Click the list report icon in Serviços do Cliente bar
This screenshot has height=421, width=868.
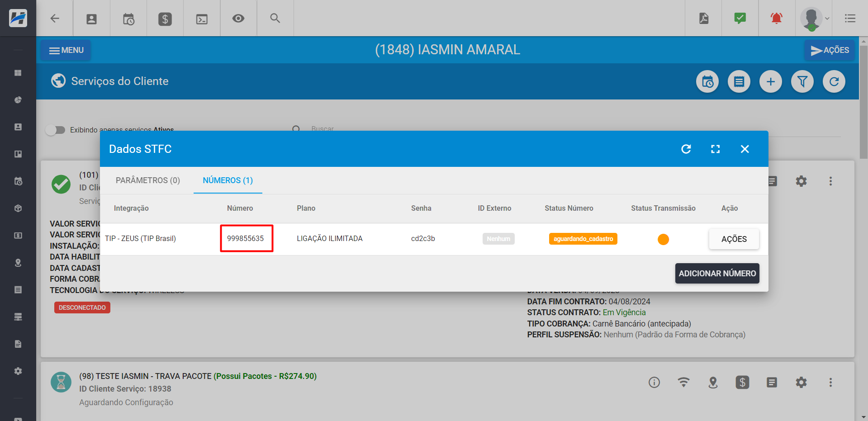coord(739,82)
